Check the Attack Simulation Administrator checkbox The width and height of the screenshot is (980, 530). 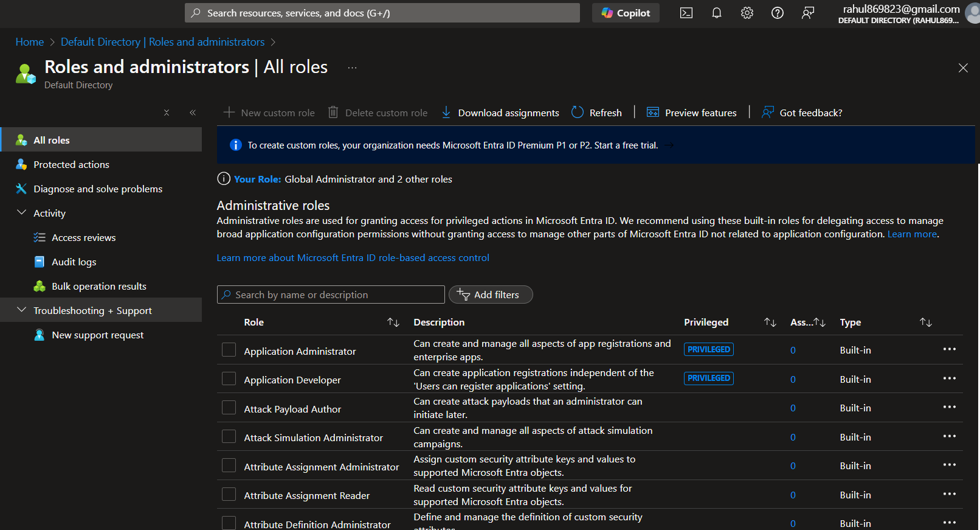[x=229, y=436]
